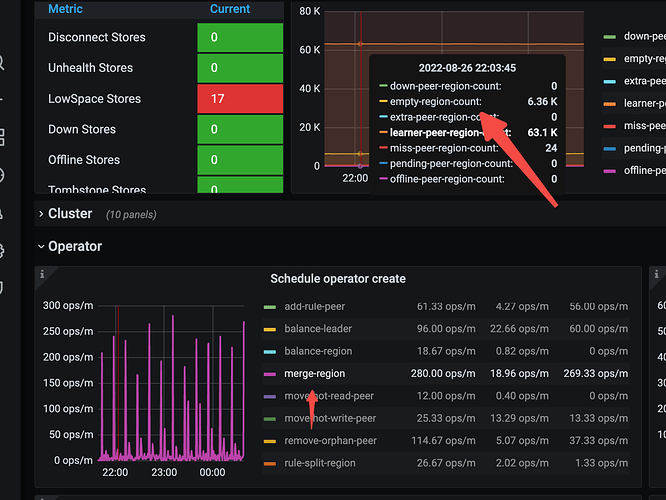666x500 pixels.
Task: Click info icon on the right-side operator panel
Action: pos(657,274)
